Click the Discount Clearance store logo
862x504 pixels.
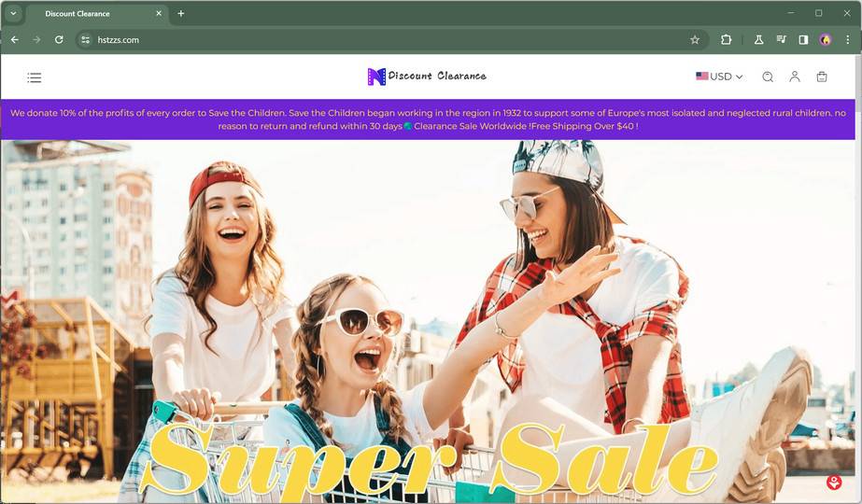coord(427,77)
